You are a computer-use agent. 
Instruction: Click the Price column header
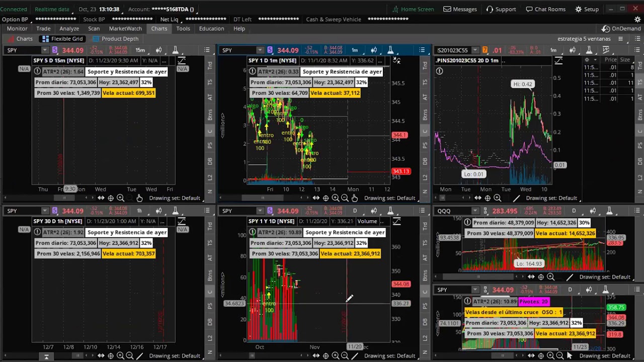pos(610,59)
